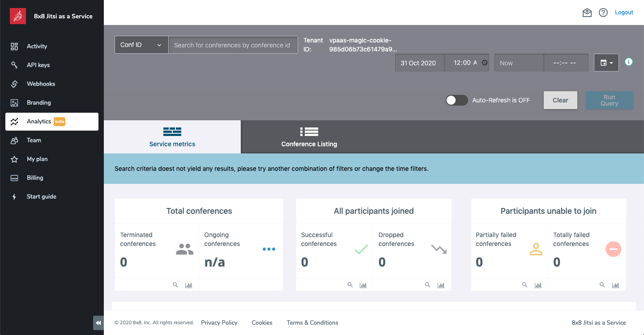
Task: Click the Ongoing conferences n/a value
Action: (215, 263)
